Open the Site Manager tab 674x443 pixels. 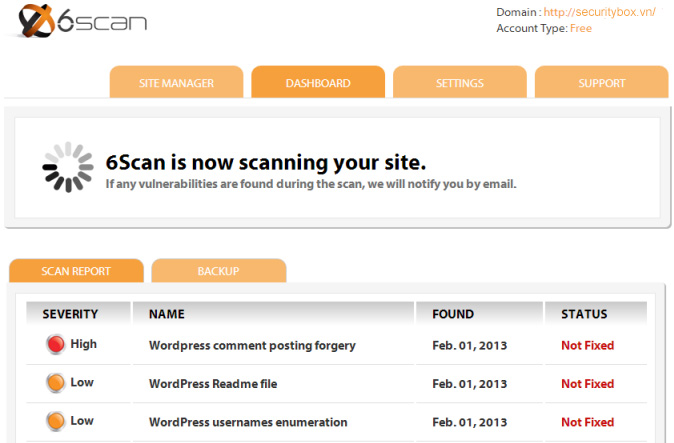click(x=176, y=82)
